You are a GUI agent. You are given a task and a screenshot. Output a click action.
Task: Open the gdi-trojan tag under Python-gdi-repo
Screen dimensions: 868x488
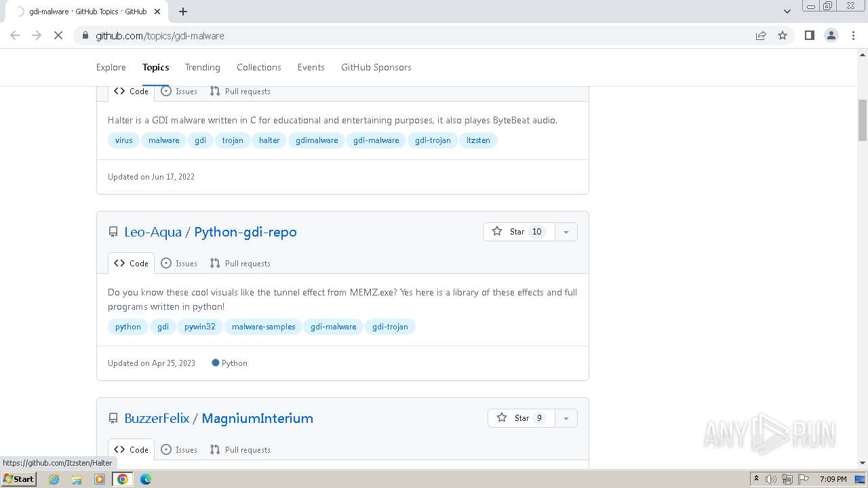[390, 327]
